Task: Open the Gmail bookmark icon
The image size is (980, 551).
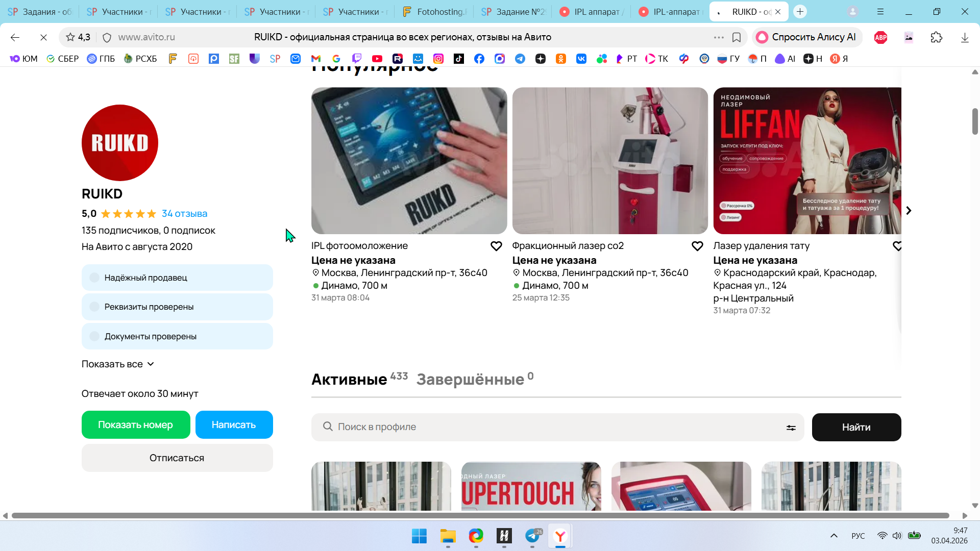Action: pyautogui.click(x=316, y=59)
